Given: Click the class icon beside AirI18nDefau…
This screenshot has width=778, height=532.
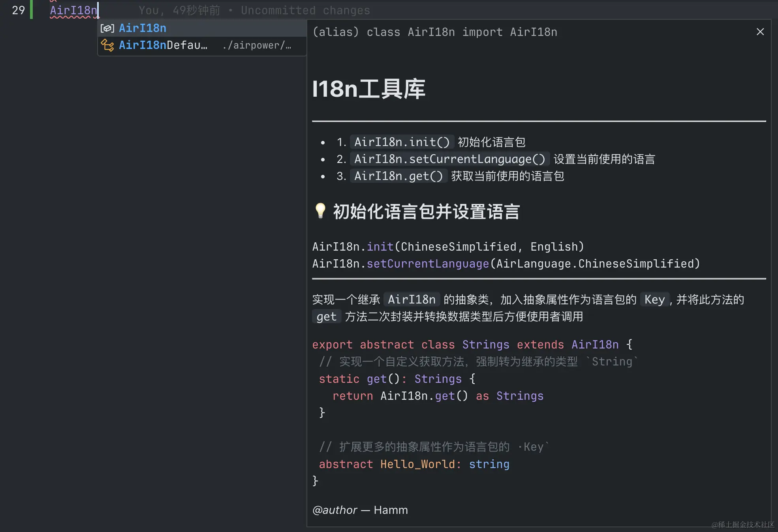Looking at the screenshot, I should point(107,45).
